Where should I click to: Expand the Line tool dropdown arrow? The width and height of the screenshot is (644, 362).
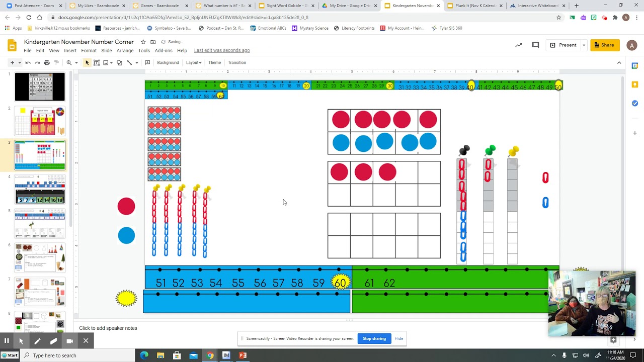coord(136,63)
